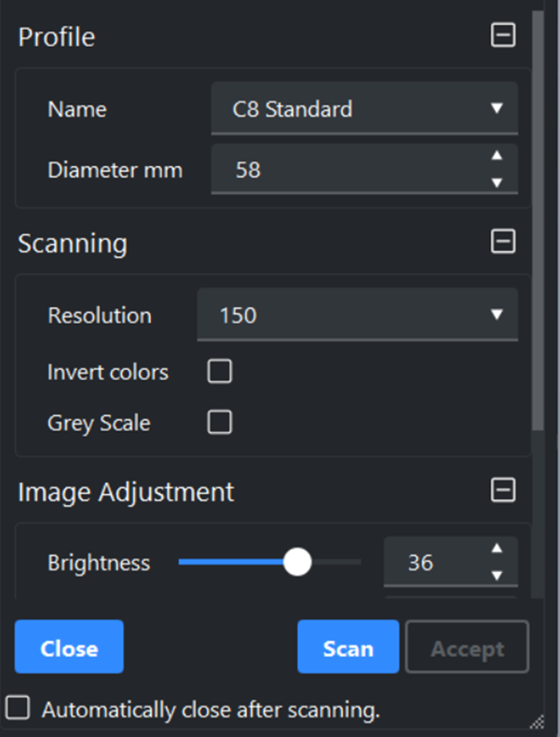Enable Grey Scale checkbox
This screenshot has height=737, width=560.
point(220,423)
